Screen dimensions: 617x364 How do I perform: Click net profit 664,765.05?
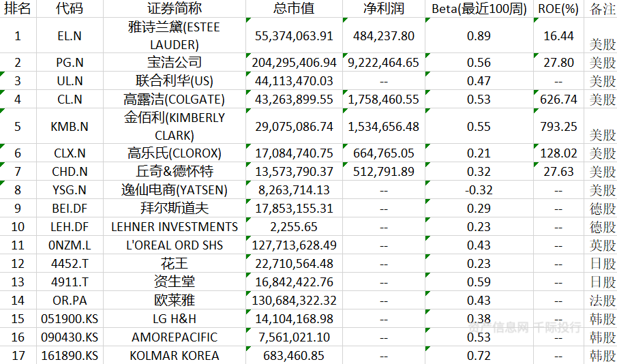click(x=384, y=153)
